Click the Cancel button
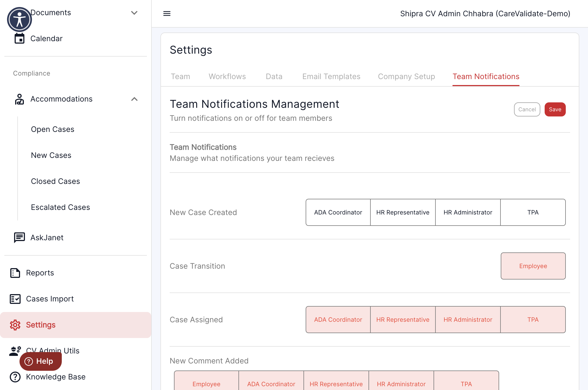Image resolution: width=588 pixels, height=390 pixels. pos(527,109)
